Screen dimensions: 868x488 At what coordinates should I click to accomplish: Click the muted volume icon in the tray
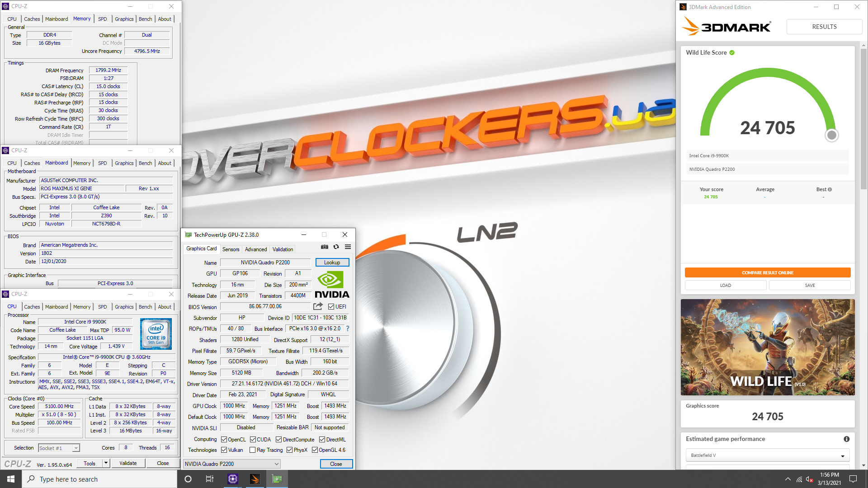[810, 479]
